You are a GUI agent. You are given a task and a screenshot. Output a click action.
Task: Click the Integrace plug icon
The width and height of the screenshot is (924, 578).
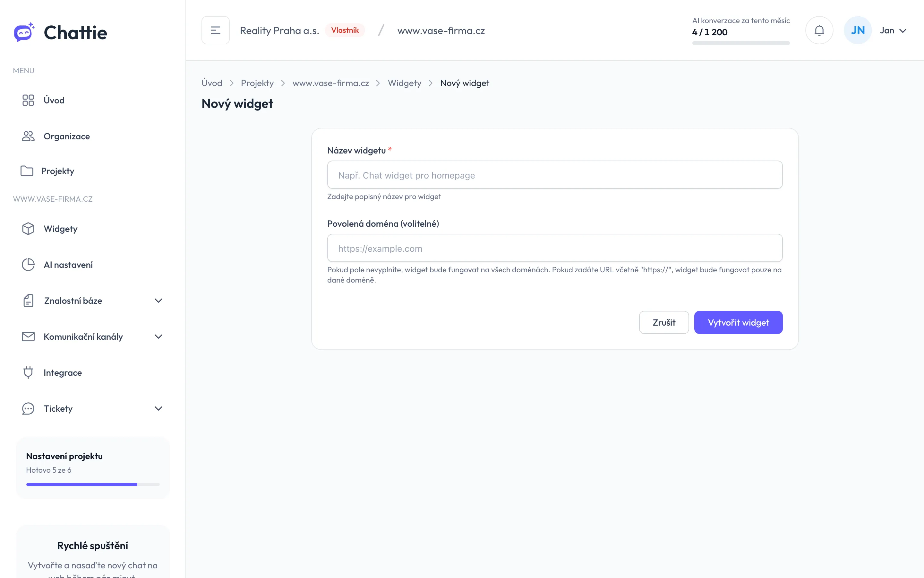pyautogui.click(x=28, y=372)
